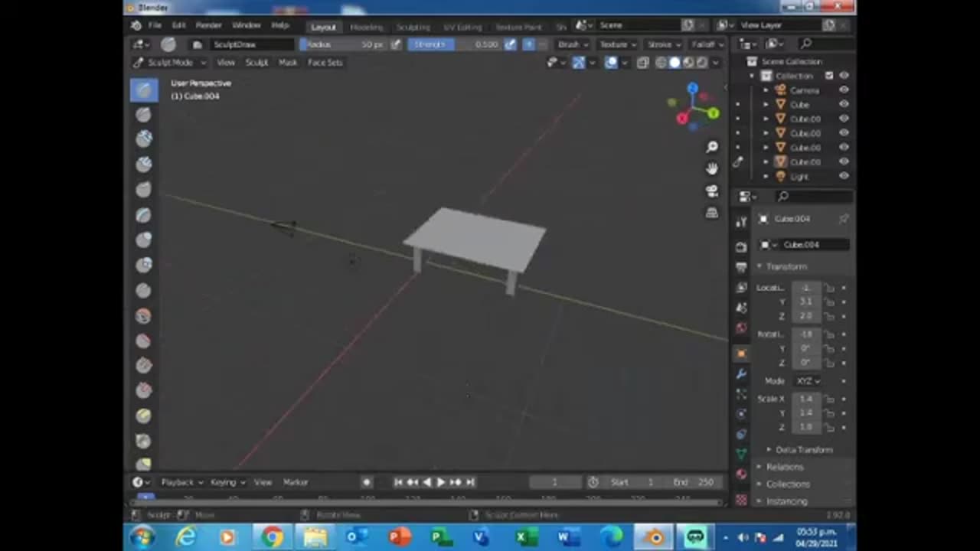Hide the Light in the outliner
The height and width of the screenshot is (551, 980).
click(844, 176)
